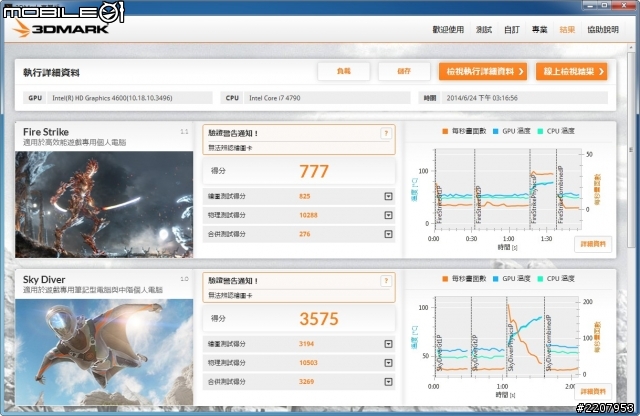Select the 結果 results tab
This screenshot has height=416, width=640.
(x=567, y=29)
